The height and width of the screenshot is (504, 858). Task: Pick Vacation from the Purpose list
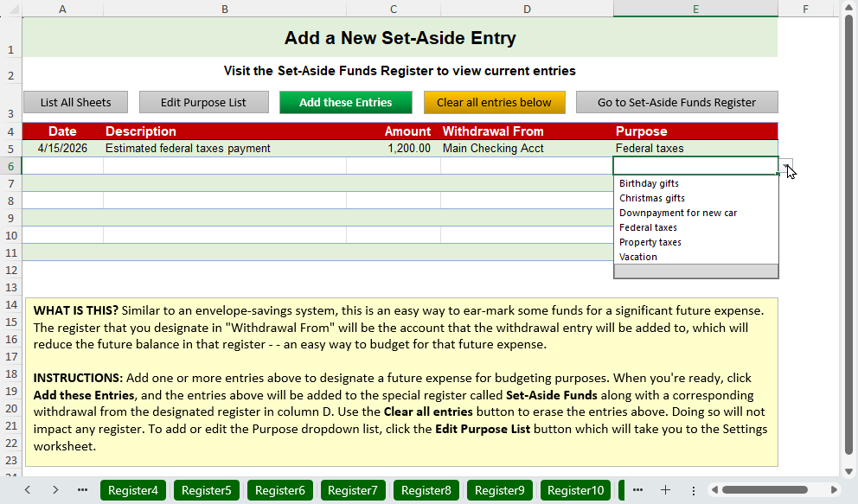(638, 257)
